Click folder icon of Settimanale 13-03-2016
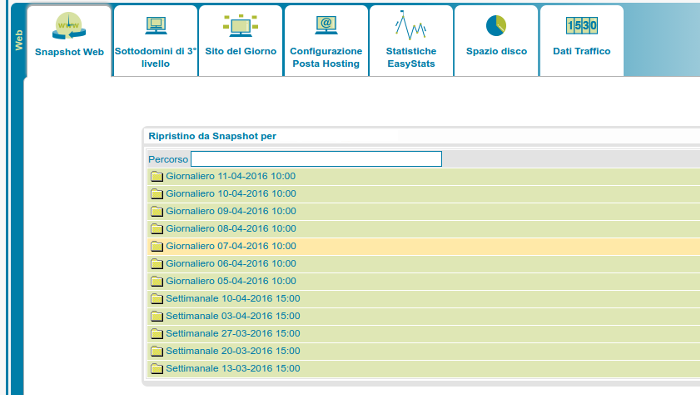This screenshot has width=700, height=395. coord(157,369)
